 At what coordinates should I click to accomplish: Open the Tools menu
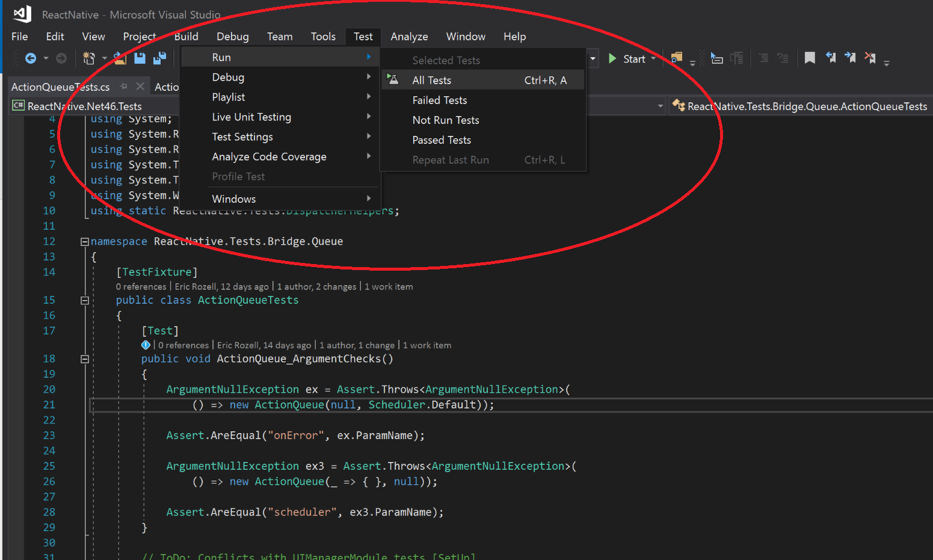323,37
